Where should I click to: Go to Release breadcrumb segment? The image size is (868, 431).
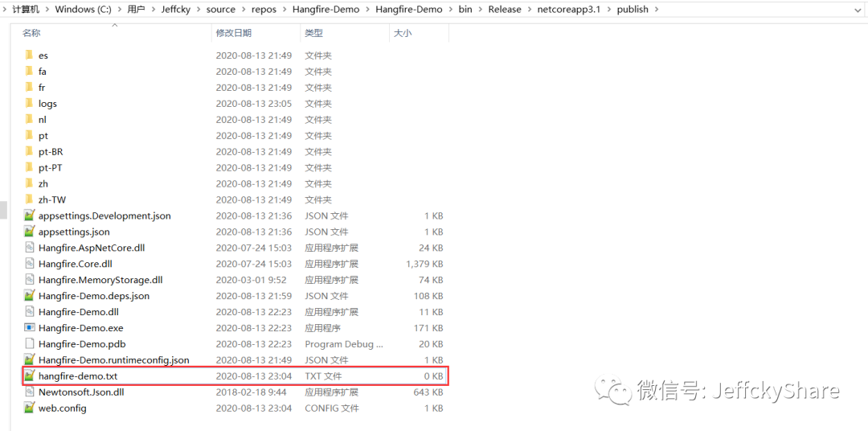504,10
